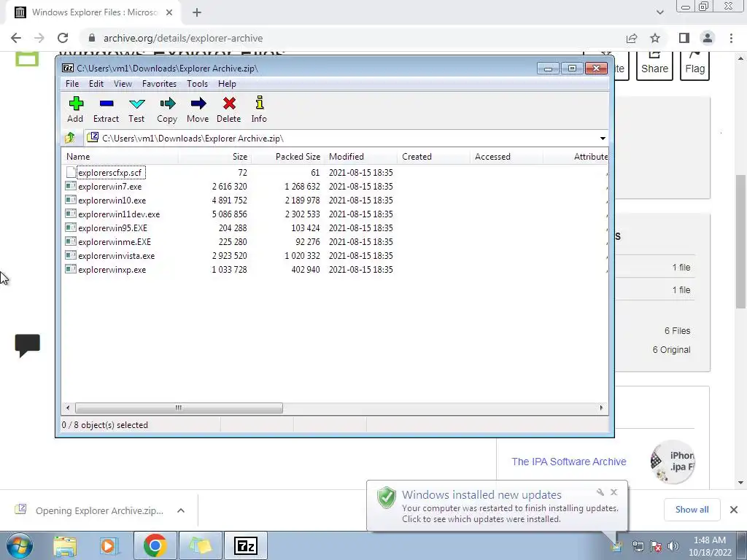Image resolution: width=747 pixels, height=560 pixels.
Task: Expand the download item options chevron
Action: pos(181,510)
